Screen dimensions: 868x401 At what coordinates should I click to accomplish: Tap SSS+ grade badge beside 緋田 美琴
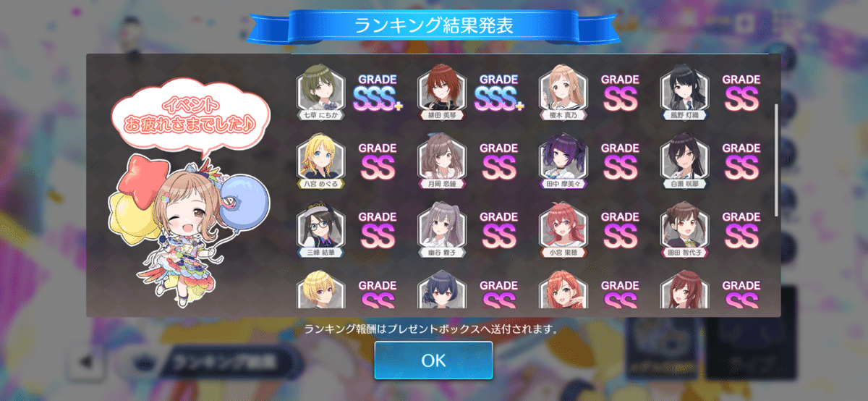pyautogui.click(x=499, y=93)
